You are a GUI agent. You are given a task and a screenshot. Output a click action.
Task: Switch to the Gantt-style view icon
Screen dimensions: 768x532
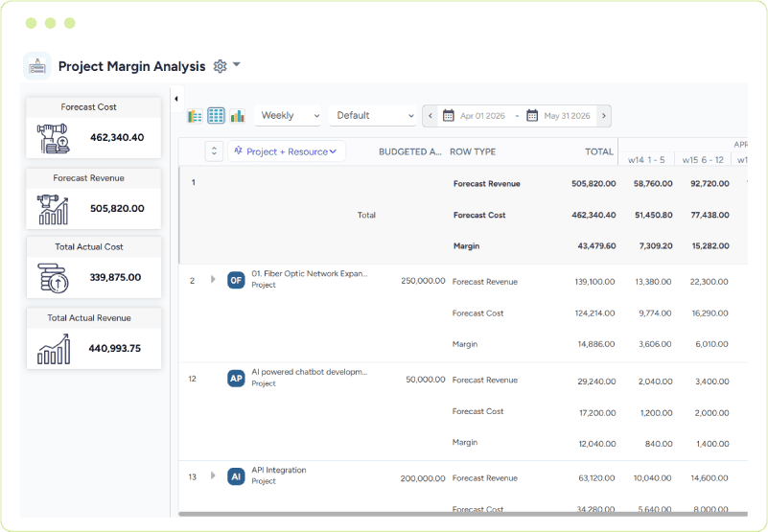(x=195, y=116)
